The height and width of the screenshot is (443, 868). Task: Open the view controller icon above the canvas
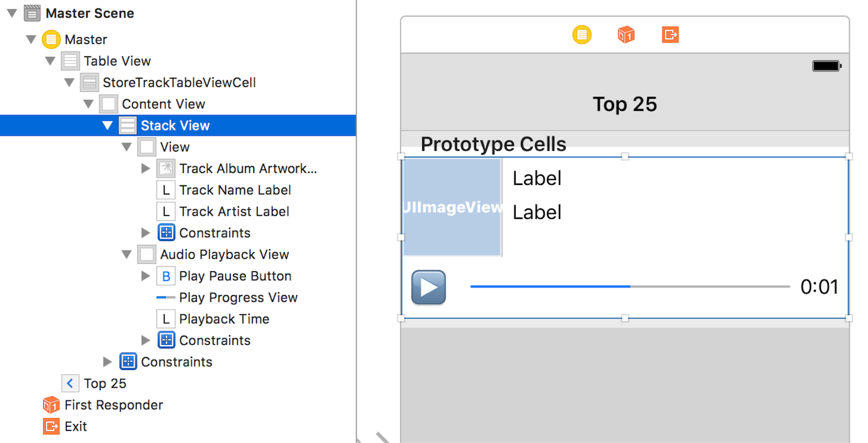[581, 34]
